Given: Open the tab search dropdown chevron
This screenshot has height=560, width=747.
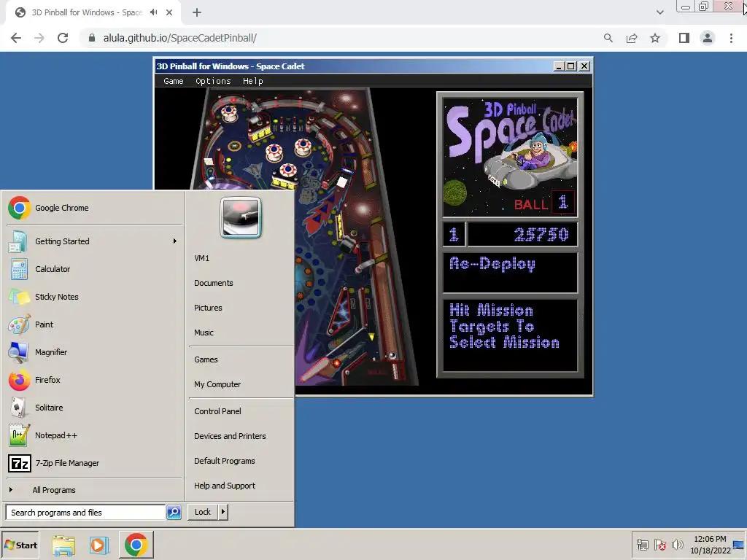Looking at the screenshot, I should click(659, 12).
